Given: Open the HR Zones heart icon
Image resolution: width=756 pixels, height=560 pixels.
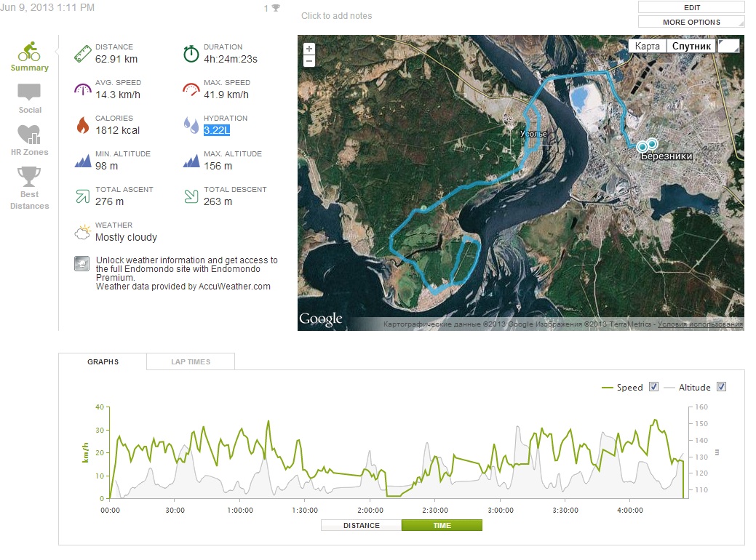Looking at the screenshot, I should [x=29, y=135].
